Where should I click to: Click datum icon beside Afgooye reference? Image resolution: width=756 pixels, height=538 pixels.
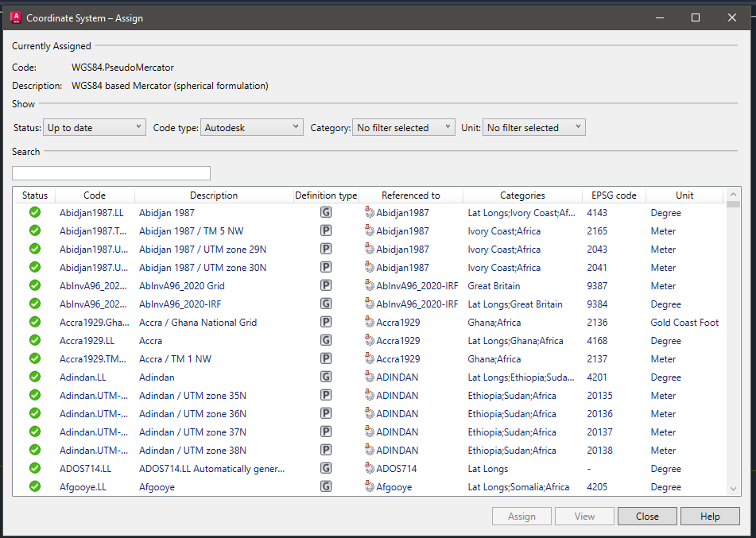(370, 486)
